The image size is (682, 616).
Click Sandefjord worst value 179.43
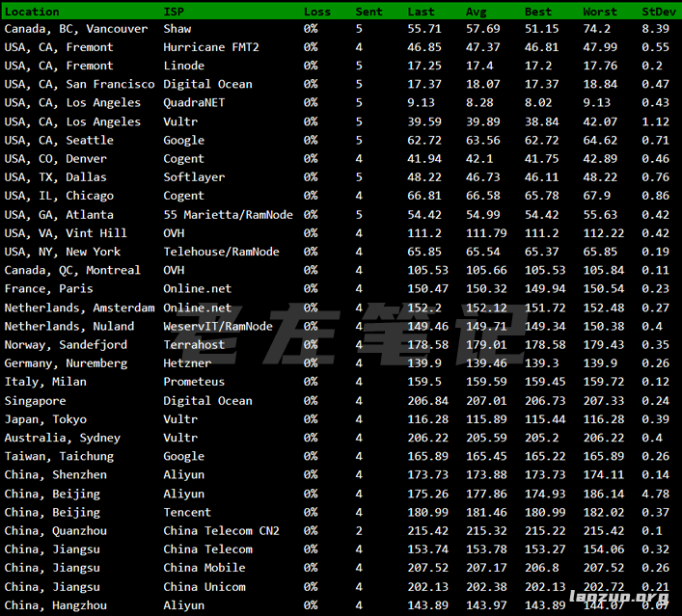(x=603, y=345)
